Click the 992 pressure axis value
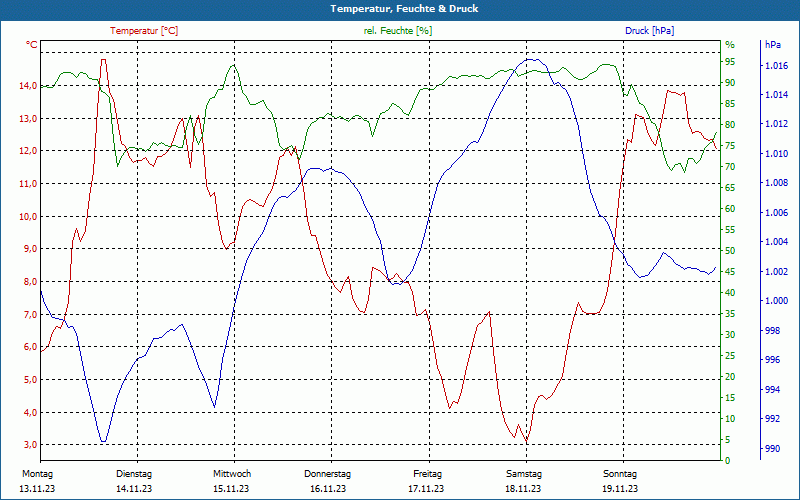800x500 pixels. [772, 419]
